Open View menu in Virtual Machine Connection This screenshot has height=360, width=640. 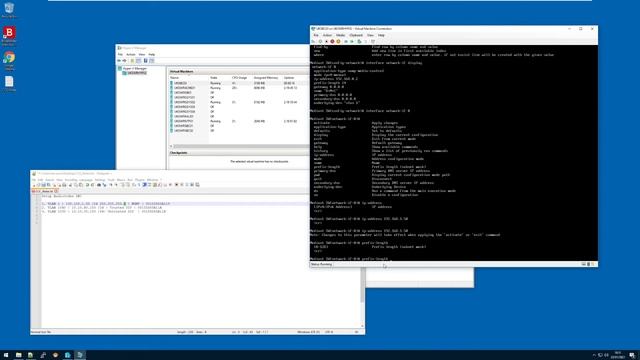370,35
